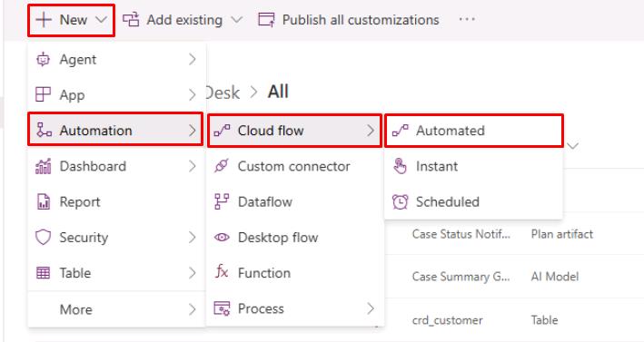Click the Security shield icon

(x=43, y=238)
